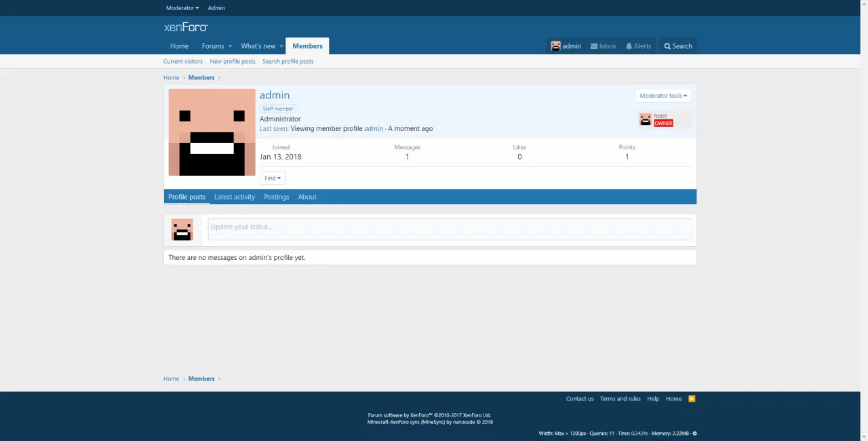The height and width of the screenshot is (441, 868).
Task: Switch to the Latest activity tab
Action: click(235, 197)
